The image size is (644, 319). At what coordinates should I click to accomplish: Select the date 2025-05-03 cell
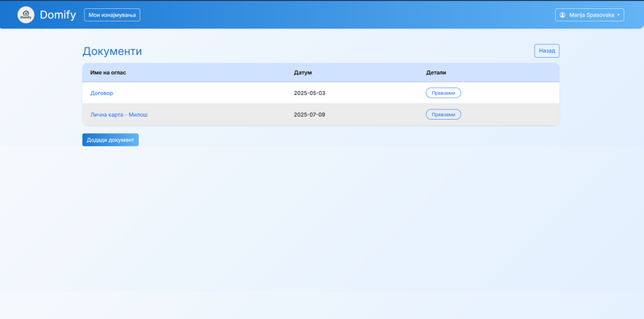click(309, 93)
